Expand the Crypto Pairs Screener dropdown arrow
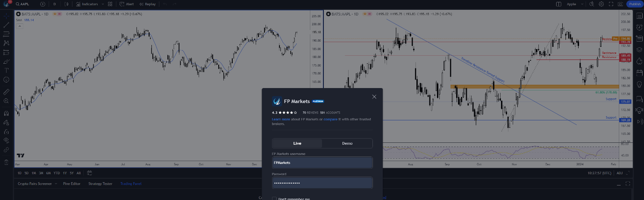The height and width of the screenshot is (200, 644). click(x=56, y=184)
